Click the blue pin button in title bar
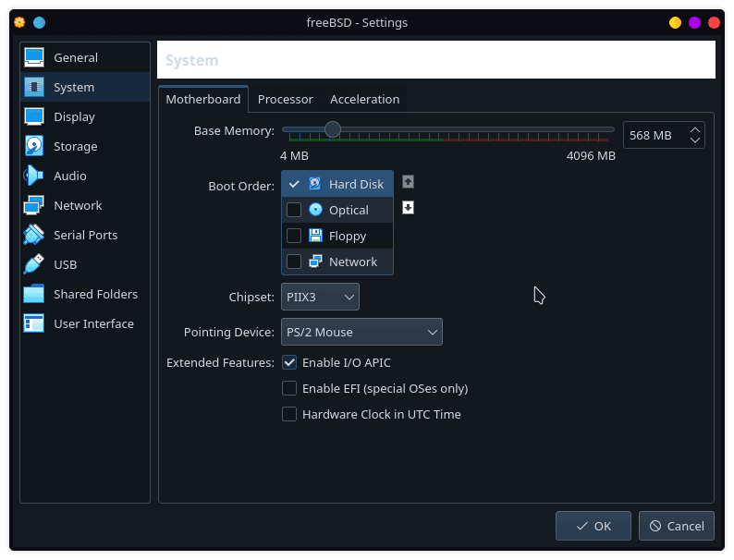Screen dimensions: 734x560 point(40,22)
